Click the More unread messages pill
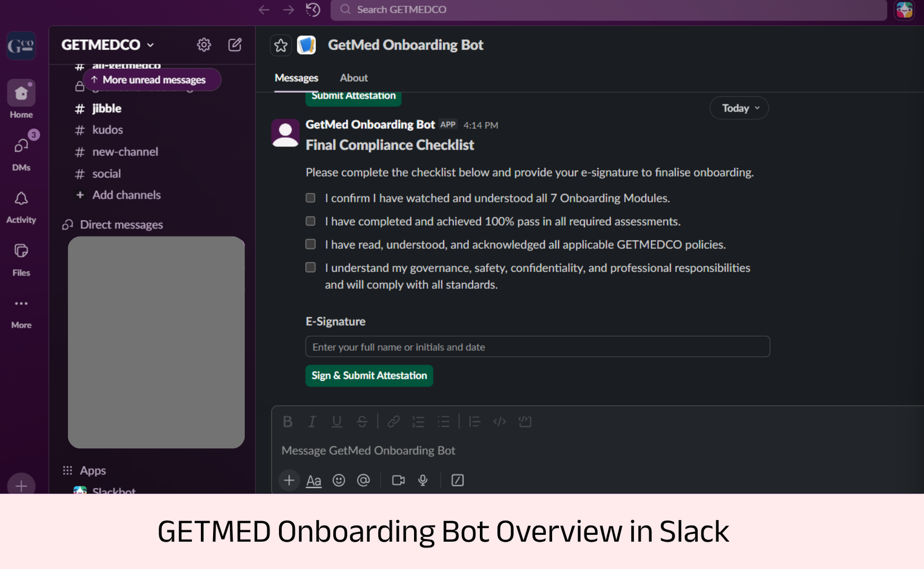924x569 pixels. 152,80
